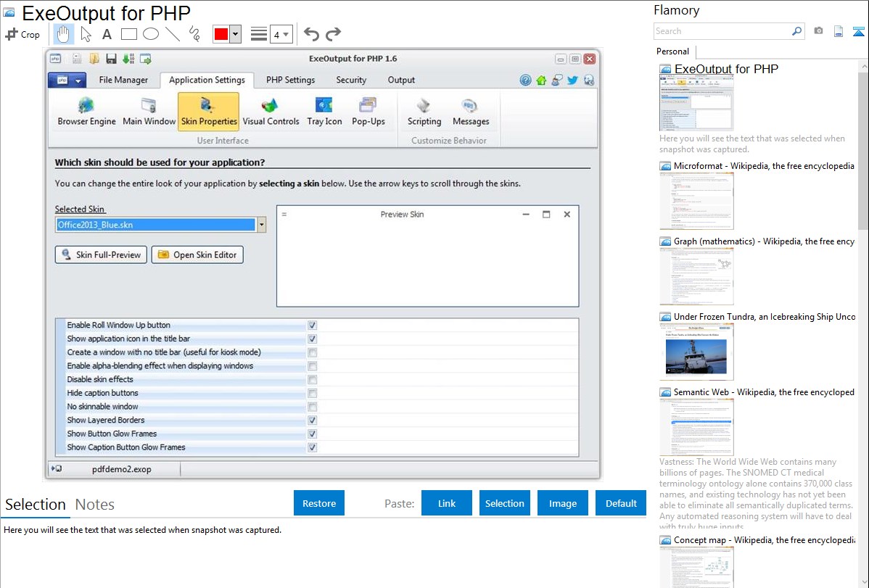Open the Microformat Wikipedia snapshot thumbnail
The image size is (869, 588).
[696, 201]
